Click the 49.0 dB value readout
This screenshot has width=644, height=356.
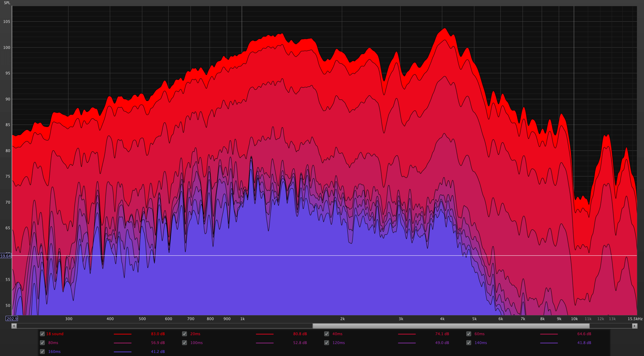(442, 342)
